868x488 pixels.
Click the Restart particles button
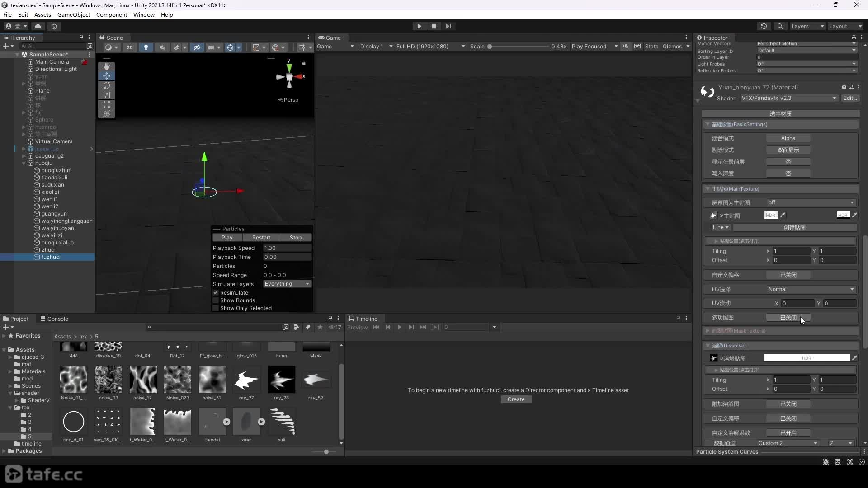[261, 238]
